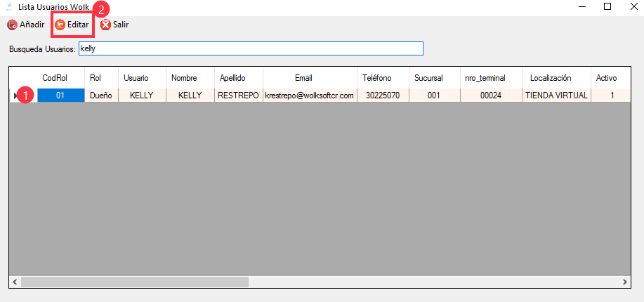This screenshot has height=302, width=644.
Task: Click the red Salir exit icon
Action: click(105, 25)
